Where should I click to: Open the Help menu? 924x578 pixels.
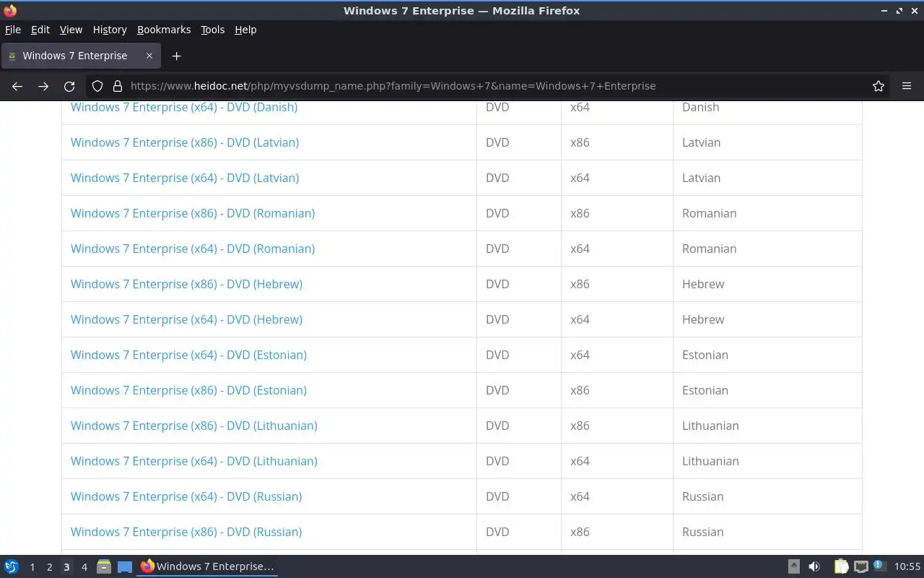245,30
